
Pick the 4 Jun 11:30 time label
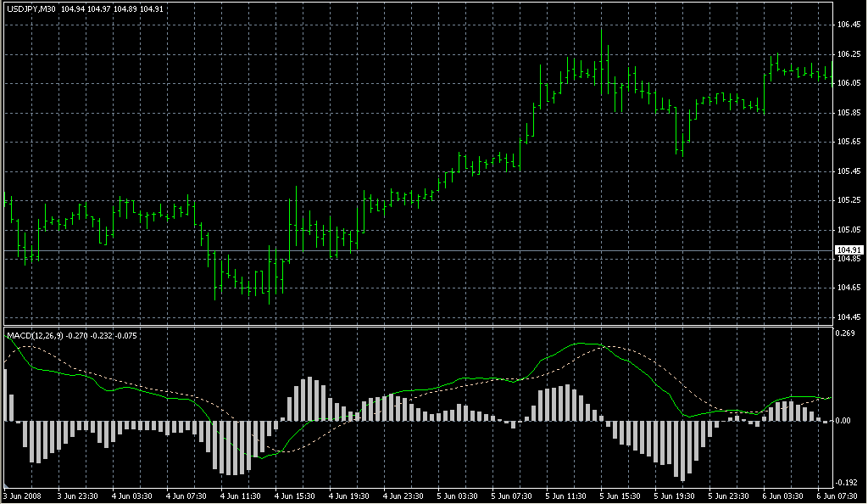[x=240, y=496]
